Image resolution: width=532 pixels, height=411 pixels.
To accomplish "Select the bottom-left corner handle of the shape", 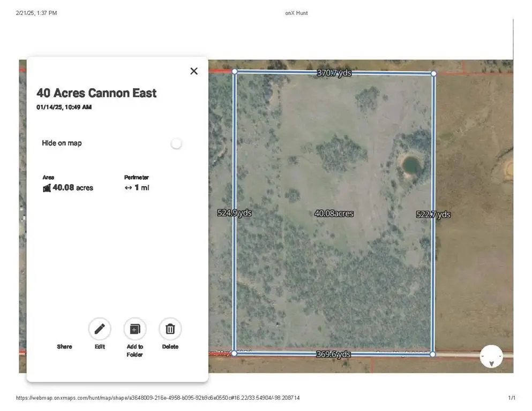I will (x=234, y=353).
